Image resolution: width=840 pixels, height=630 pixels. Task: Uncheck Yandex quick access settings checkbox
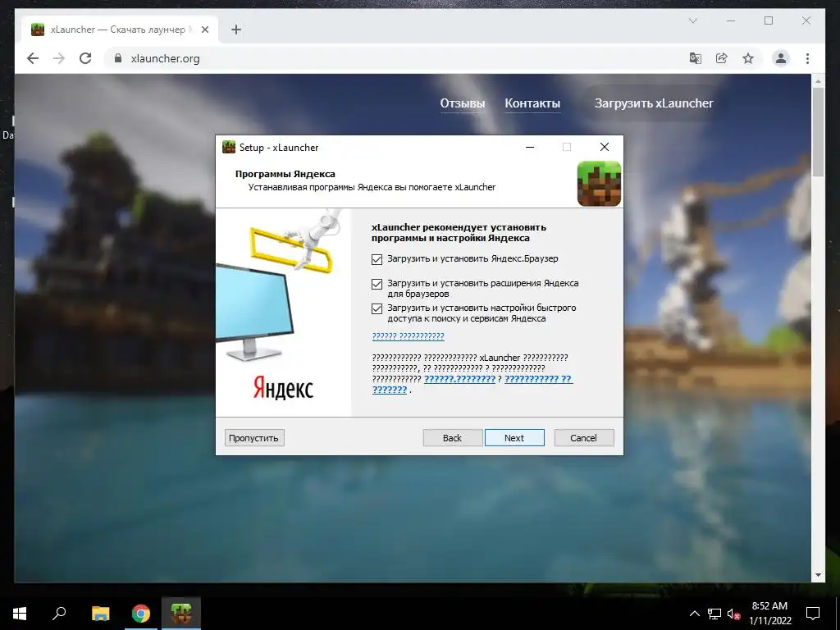[377, 308]
